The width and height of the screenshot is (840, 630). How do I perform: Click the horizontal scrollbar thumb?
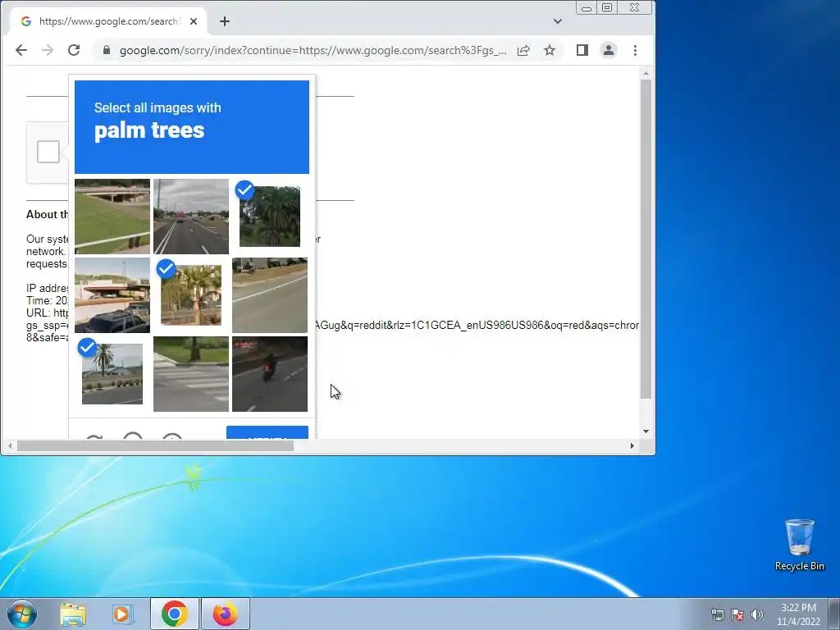point(155,445)
